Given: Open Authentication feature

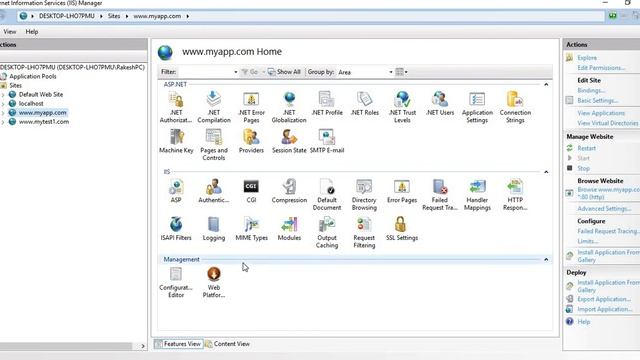Looking at the screenshot, I should coord(214,191).
